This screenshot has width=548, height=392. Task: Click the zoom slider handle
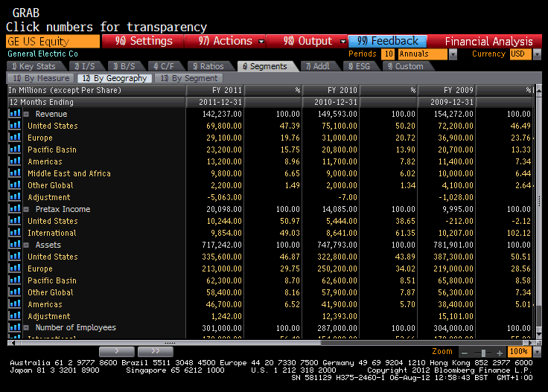point(483,353)
